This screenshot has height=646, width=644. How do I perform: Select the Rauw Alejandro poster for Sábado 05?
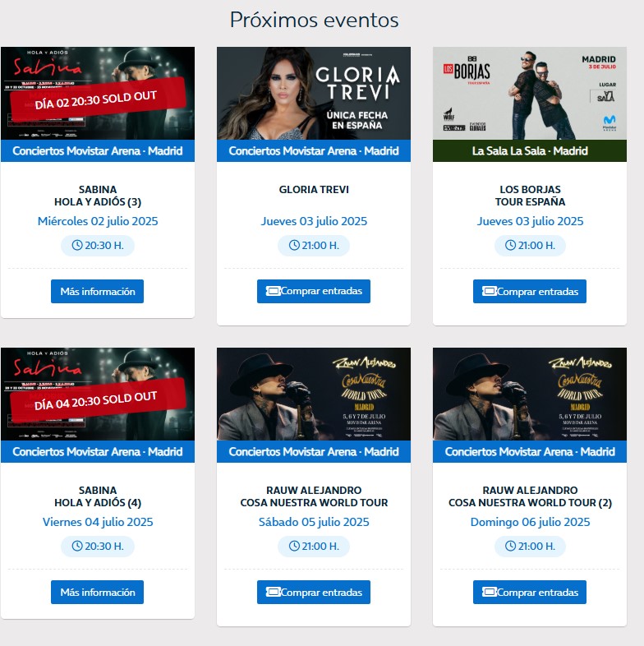[314, 394]
